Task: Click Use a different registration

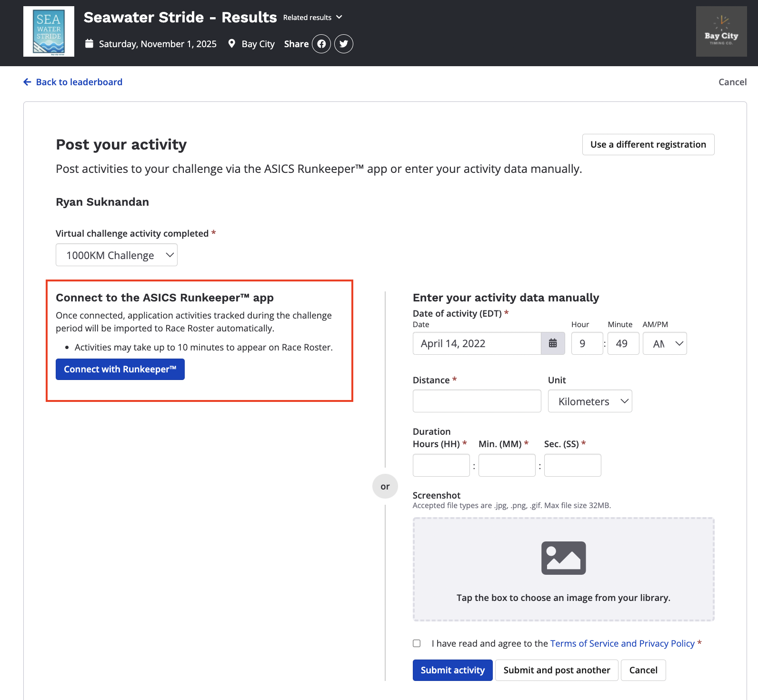Action: [x=648, y=144]
